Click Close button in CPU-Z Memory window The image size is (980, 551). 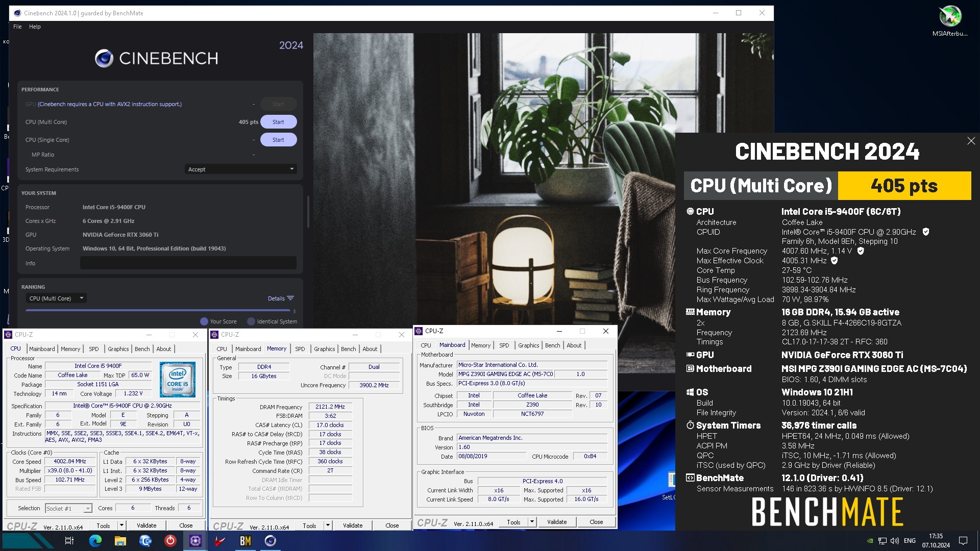point(392,525)
